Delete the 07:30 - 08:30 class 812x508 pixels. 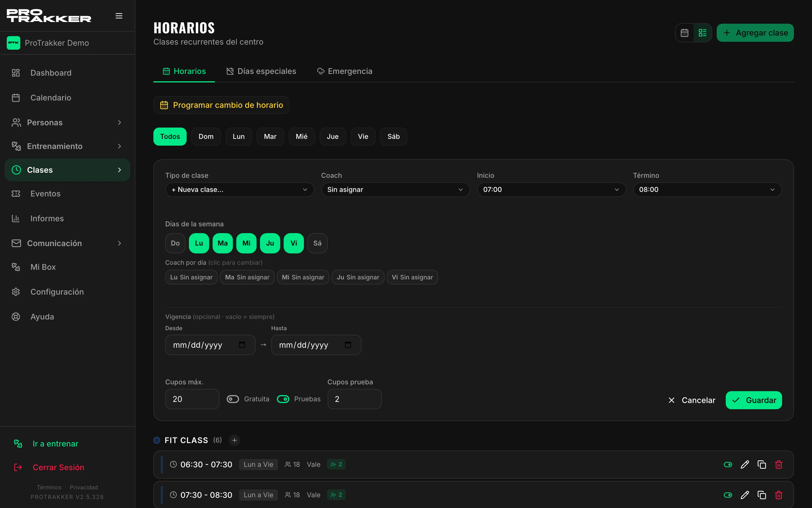pyautogui.click(x=778, y=495)
